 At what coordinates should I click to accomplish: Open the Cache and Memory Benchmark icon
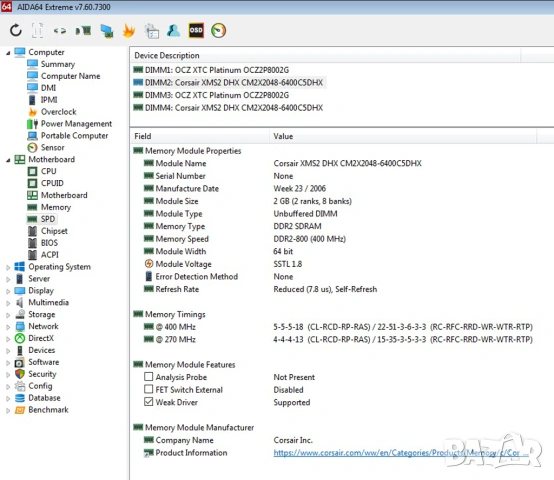[83, 31]
